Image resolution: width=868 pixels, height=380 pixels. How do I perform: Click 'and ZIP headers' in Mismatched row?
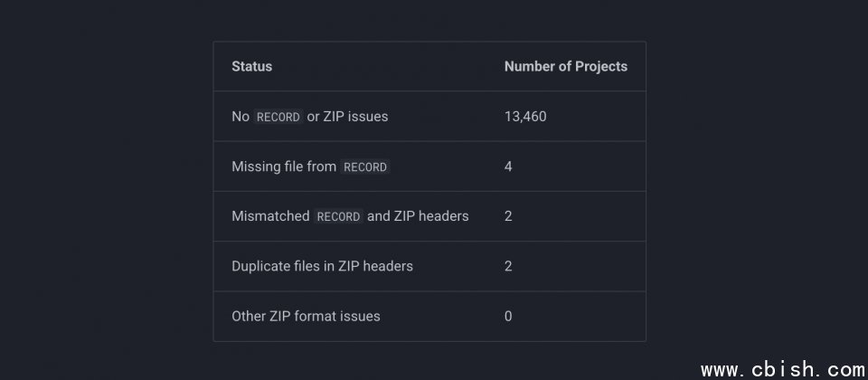tap(418, 216)
